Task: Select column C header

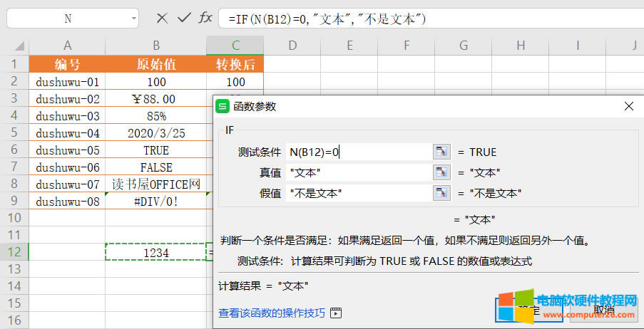Action: [235, 46]
